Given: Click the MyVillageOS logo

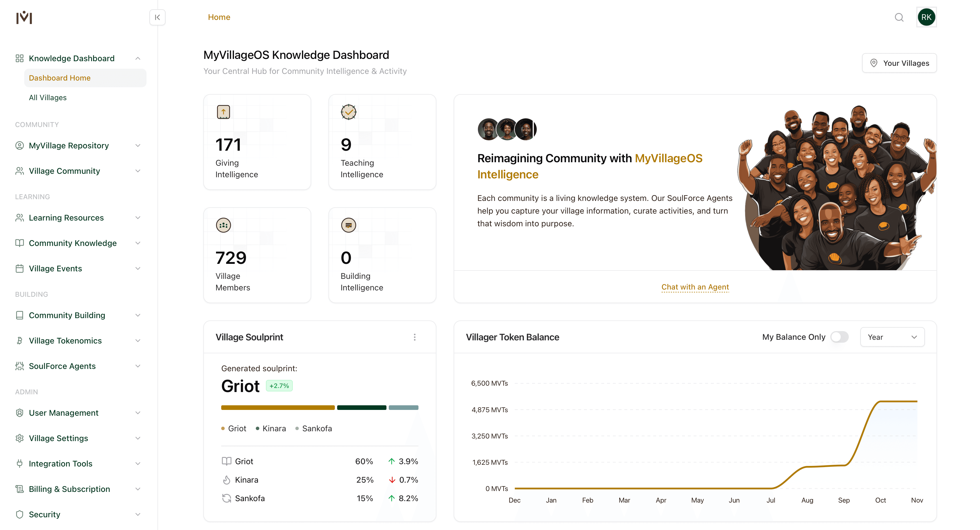Looking at the screenshot, I should coord(24,17).
